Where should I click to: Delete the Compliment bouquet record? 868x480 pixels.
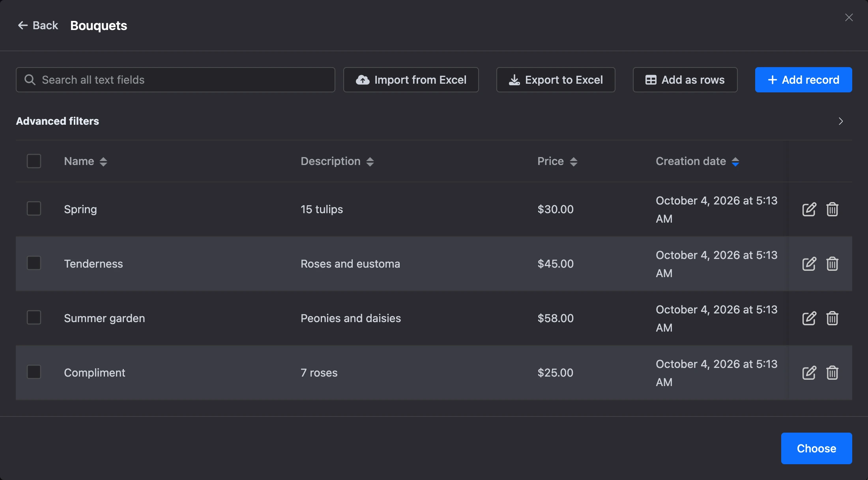(x=832, y=373)
